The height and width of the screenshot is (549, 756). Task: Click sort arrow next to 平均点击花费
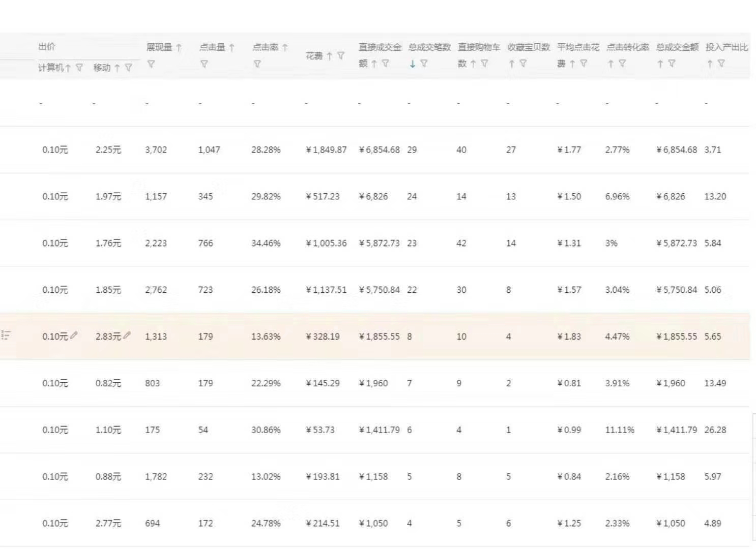[x=572, y=64]
